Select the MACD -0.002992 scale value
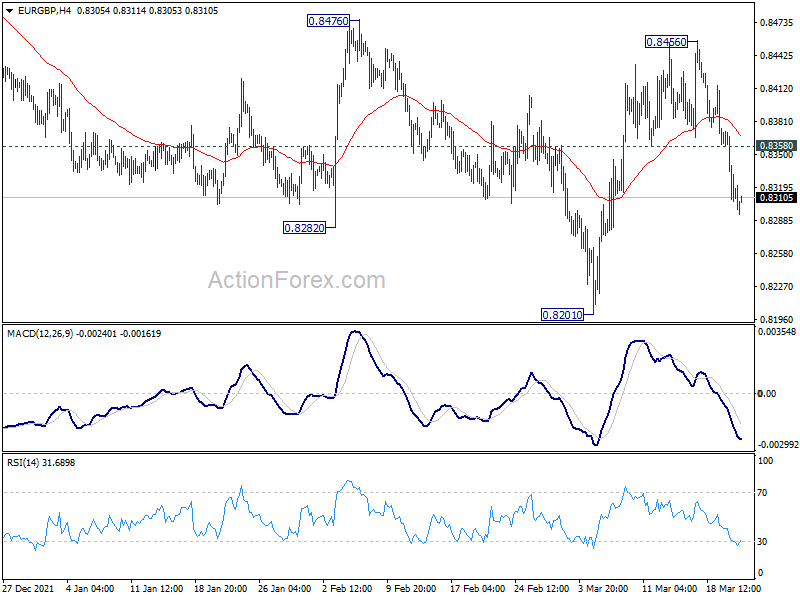The height and width of the screenshot is (600, 800). [778, 445]
